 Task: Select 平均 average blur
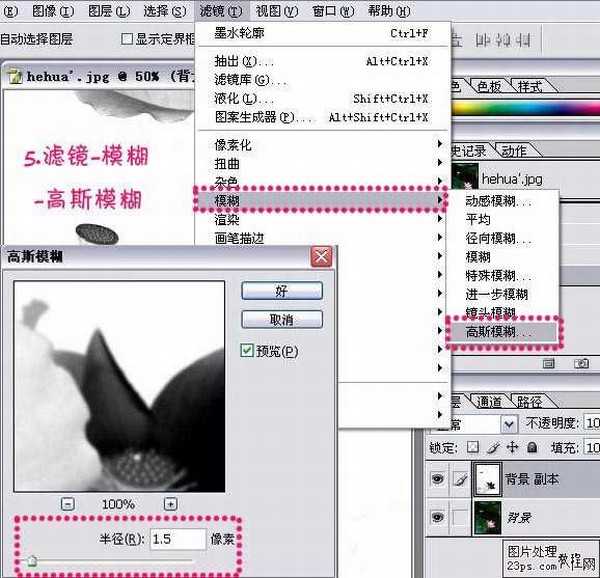pos(503,220)
